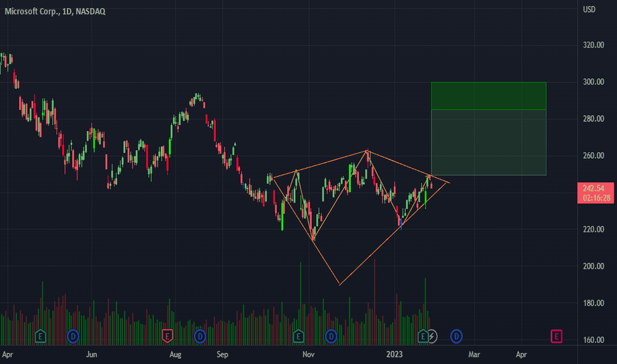
Task: Click the lightning bolt event icon
Action: [432, 336]
